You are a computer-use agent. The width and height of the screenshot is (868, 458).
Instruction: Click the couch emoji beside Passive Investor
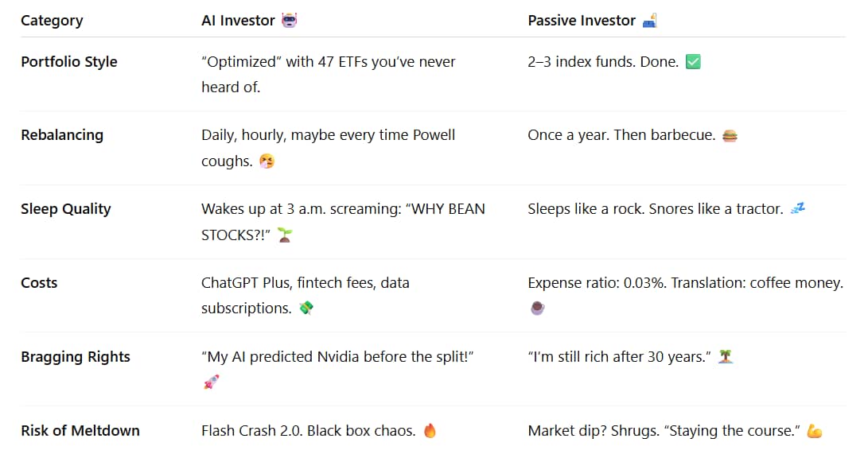tap(650, 21)
